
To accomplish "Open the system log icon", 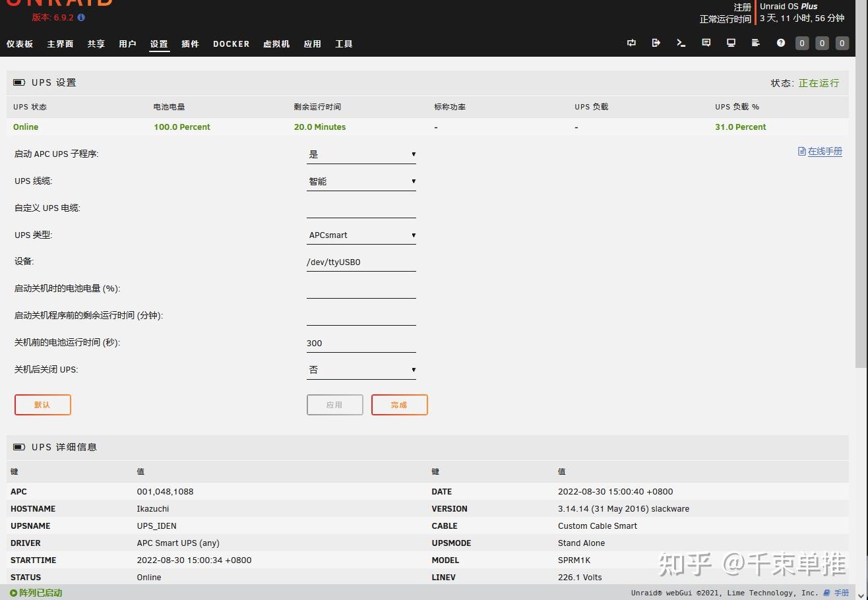I will pos(756,42).
